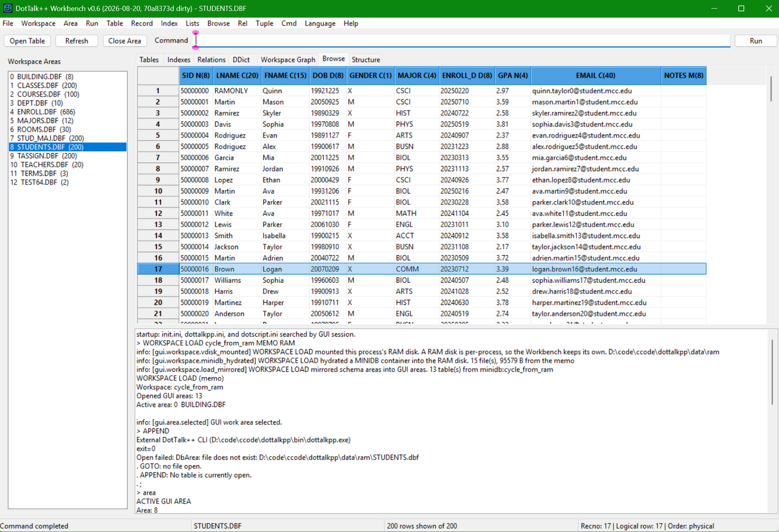Image resolution: width=779 pixels, height=532 pixels.
Task: Open the Index menu
Action: coord(169,23)
